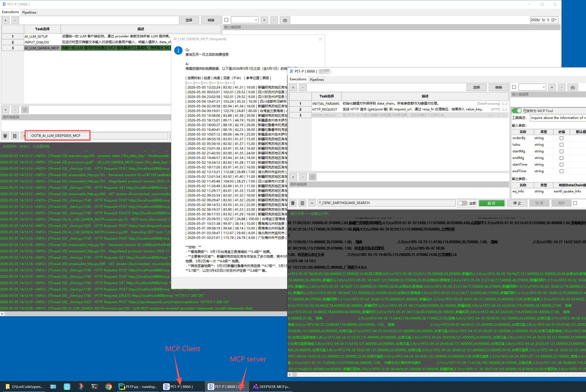The height and width of the screenshot is (392, 586).
Task: Click the trash delete icon in window 8888
Action: 293,203
